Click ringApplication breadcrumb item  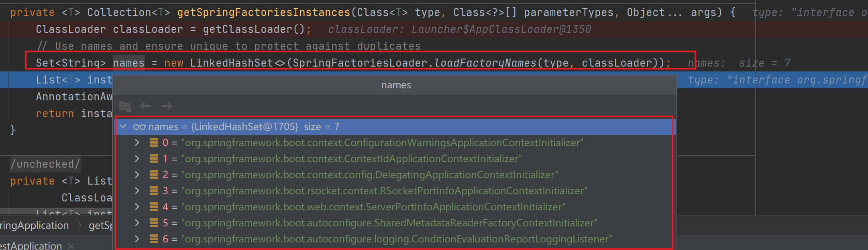[35, 225]
